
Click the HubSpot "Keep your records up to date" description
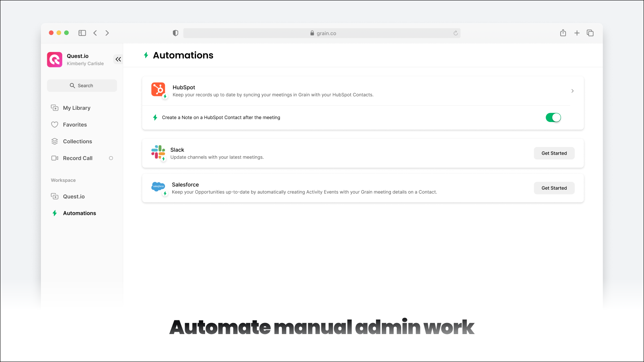[273, 95]
